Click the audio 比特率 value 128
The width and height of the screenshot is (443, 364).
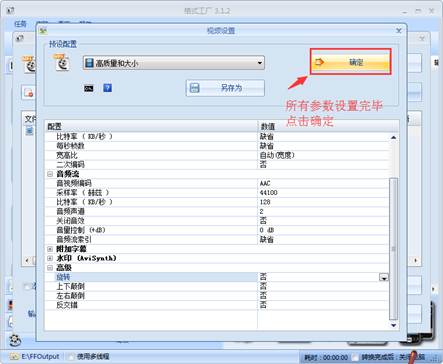pyautogui.click(x=265, y=202)
